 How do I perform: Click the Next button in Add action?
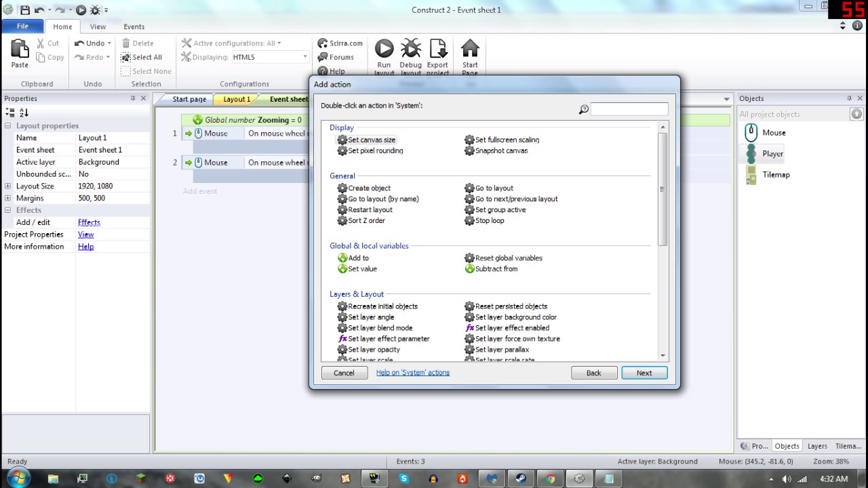[644, 373]
